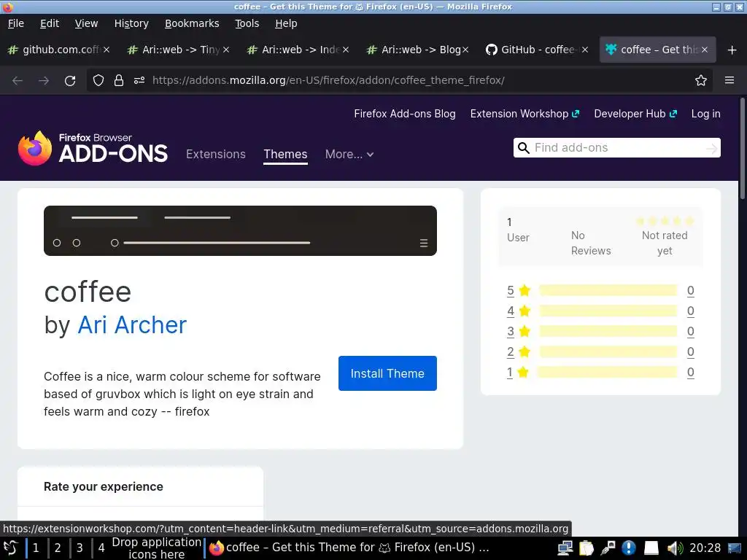This screenshot has width=747, height=560.
Task: Click the Install Theme button
Action: [x=387, y=373]
